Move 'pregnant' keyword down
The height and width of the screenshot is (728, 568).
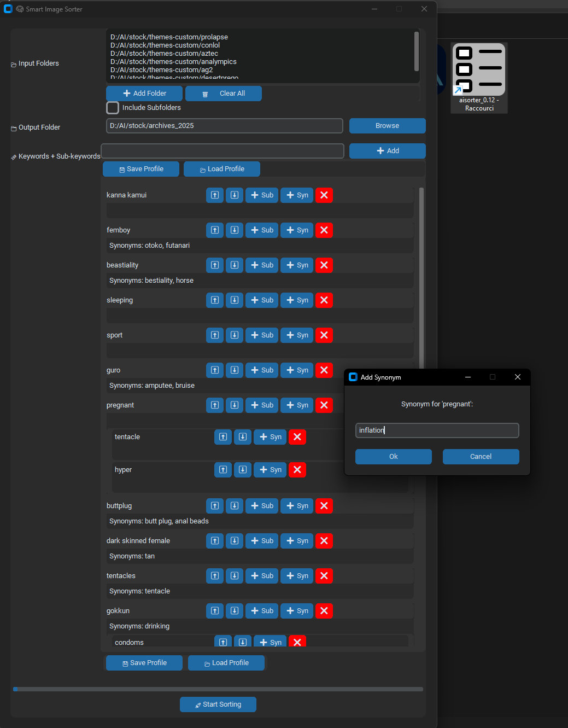235,405
